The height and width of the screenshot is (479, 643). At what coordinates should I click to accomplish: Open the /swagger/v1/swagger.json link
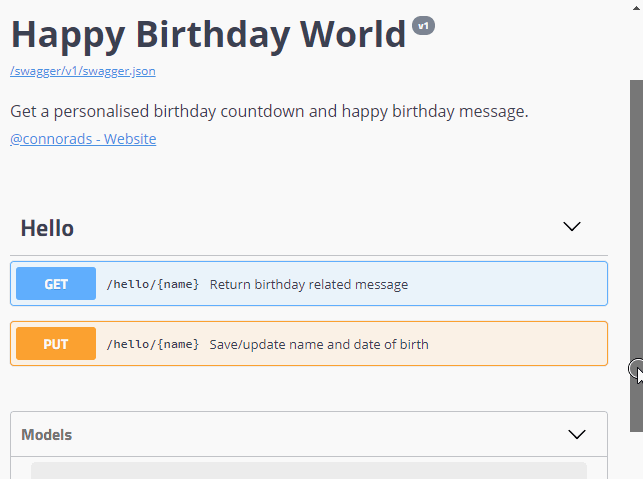(x=82, y=71)
